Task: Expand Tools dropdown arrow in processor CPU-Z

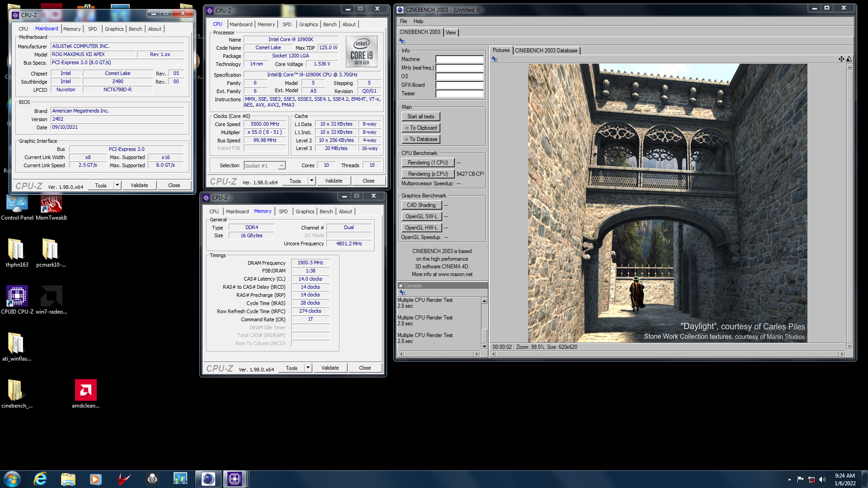Action: (311, 181)
